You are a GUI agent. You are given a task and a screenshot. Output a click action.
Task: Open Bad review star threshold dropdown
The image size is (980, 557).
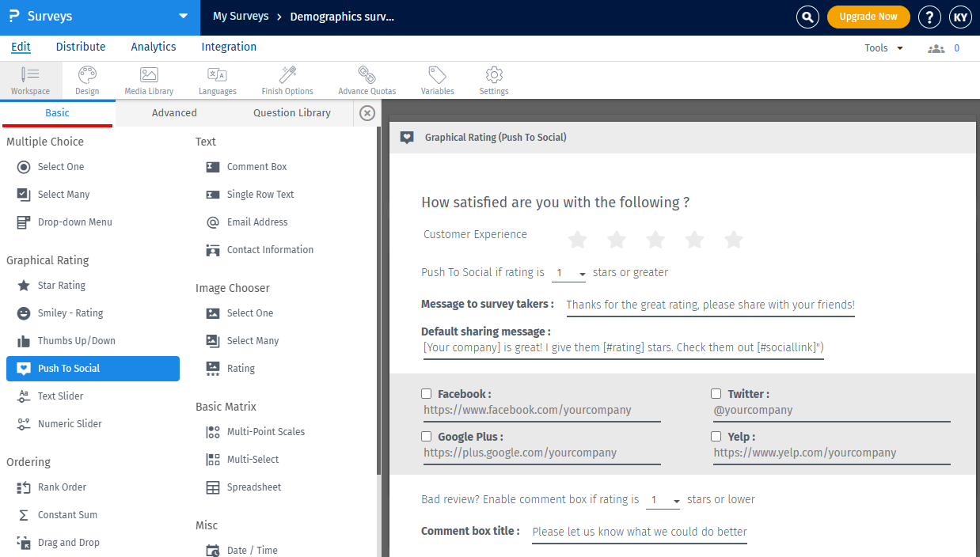pos(664,500)
